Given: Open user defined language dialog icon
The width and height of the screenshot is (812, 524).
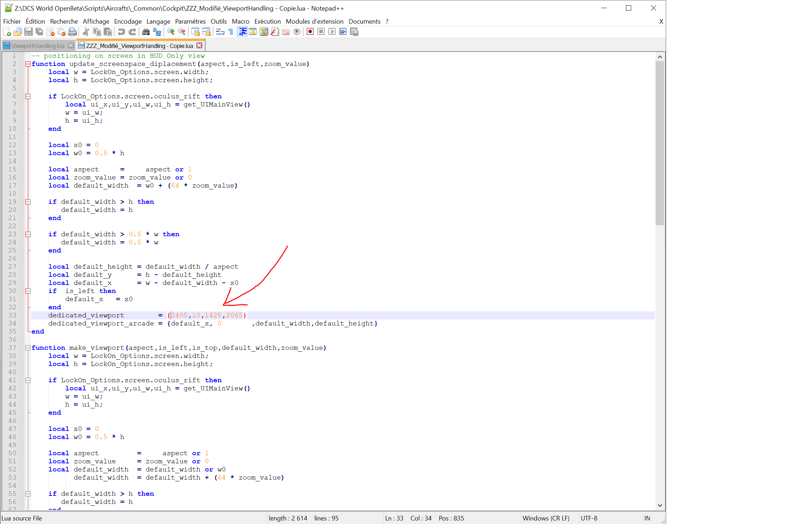Looking at the screenshot, I should pos(253,32).
